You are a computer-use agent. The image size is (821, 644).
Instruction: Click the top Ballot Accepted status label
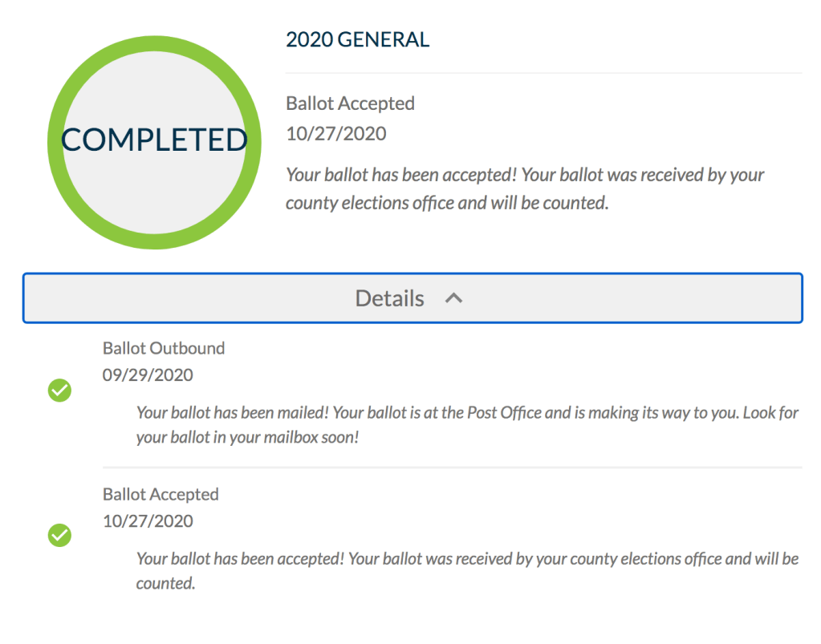pyautogui.click(x=350, y=103)
